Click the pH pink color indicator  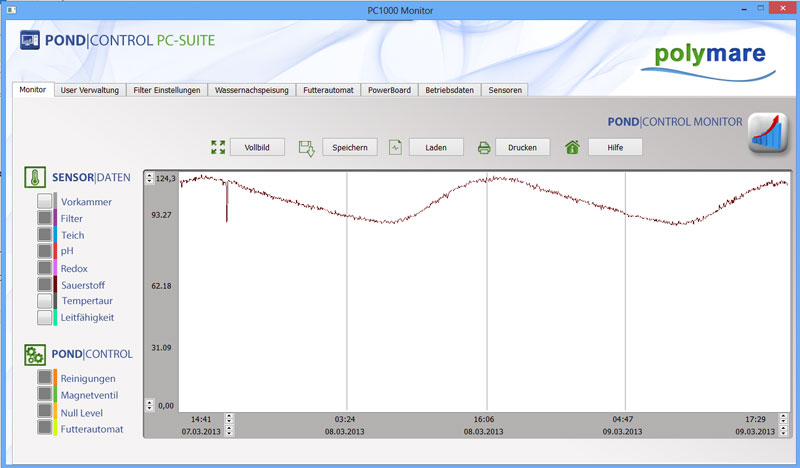55,251
